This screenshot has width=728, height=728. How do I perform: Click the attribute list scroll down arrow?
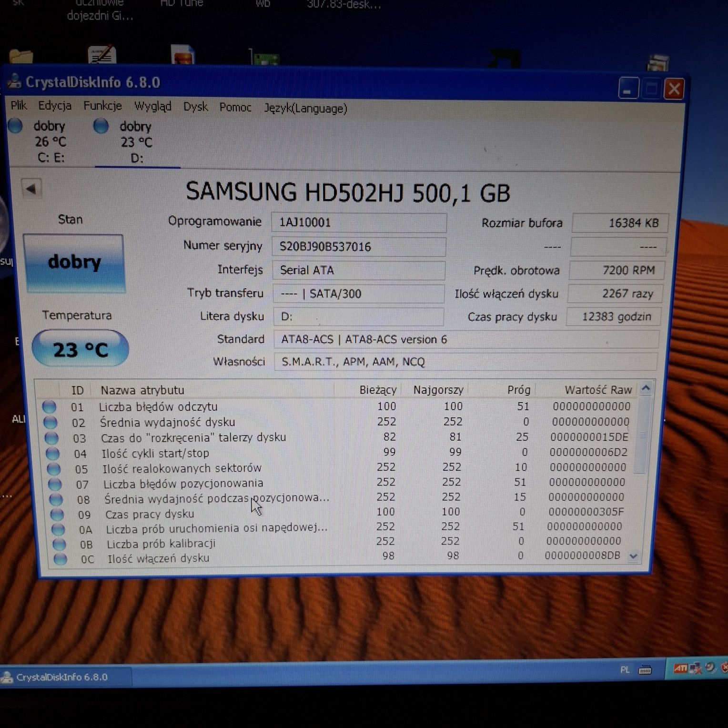[634, 556]
